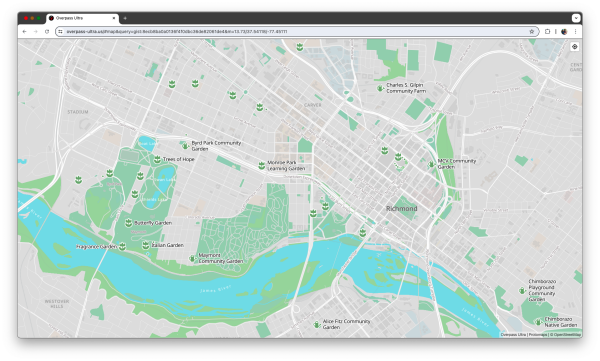Reload the page in the browser
Viewport: 600px width, 361px height.
pos(47,32)
